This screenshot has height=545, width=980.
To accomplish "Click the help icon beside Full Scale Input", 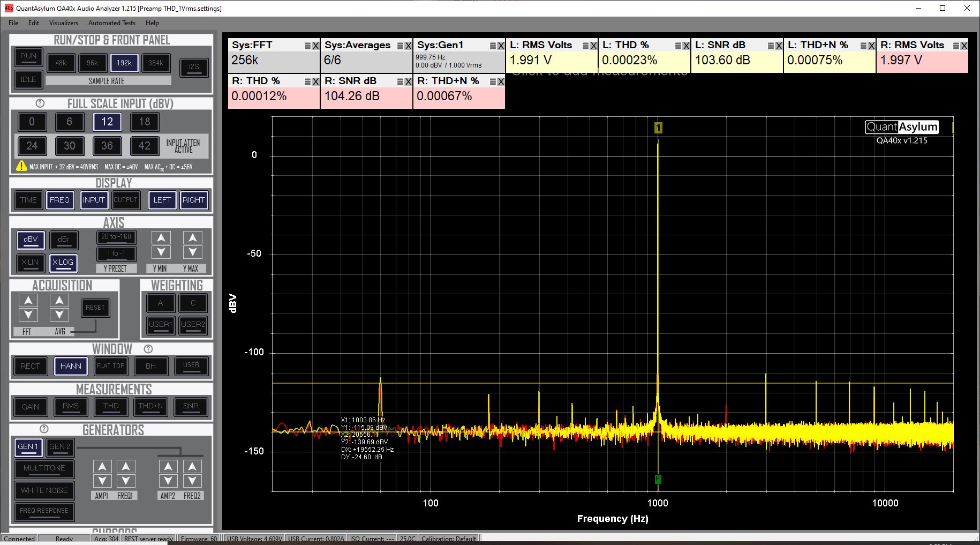I will 40,103.
